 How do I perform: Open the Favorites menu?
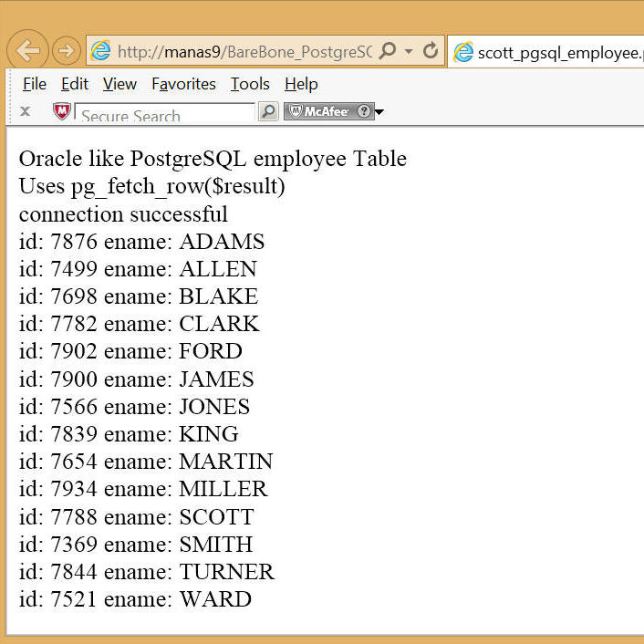183,84
